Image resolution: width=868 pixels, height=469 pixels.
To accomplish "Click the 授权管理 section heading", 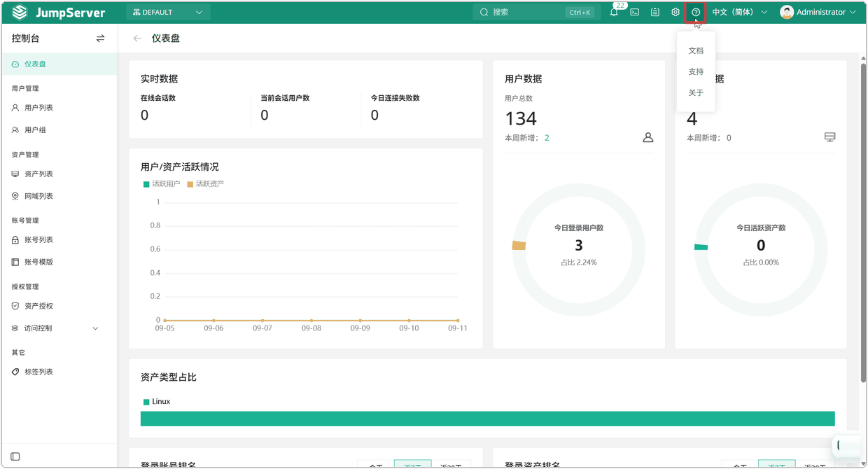I will coord(25,287).
